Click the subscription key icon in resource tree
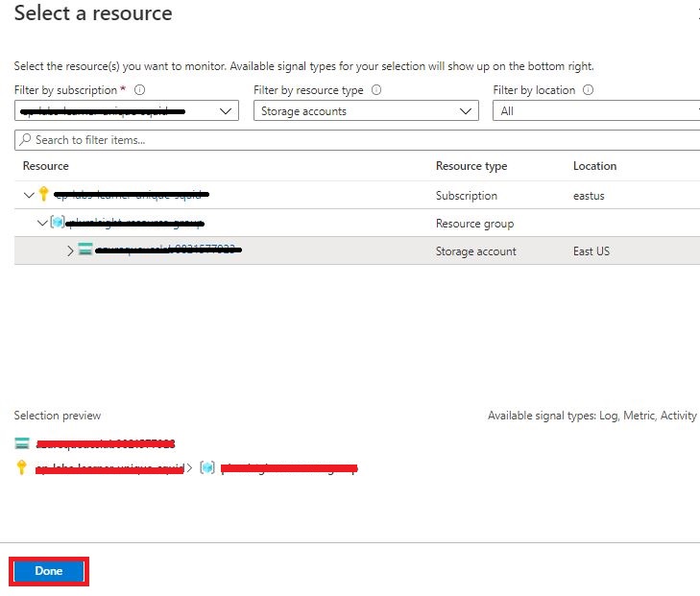This screenshot has width=700, height=596. (43, 195)
